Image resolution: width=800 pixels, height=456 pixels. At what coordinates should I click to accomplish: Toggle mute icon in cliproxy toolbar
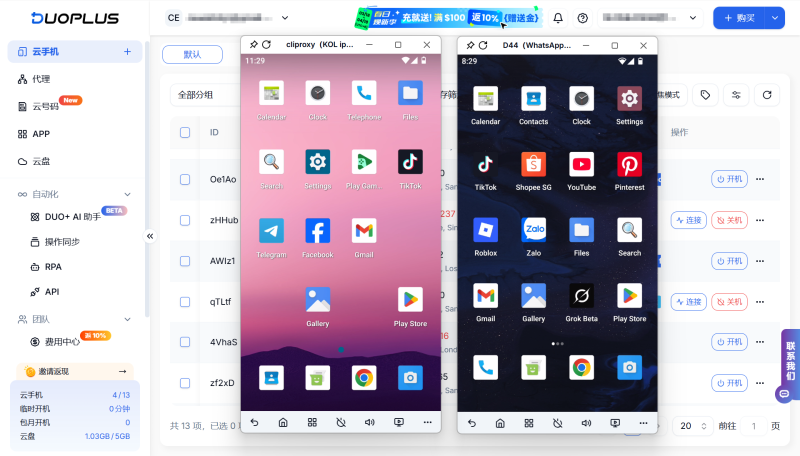pos(341,422)
